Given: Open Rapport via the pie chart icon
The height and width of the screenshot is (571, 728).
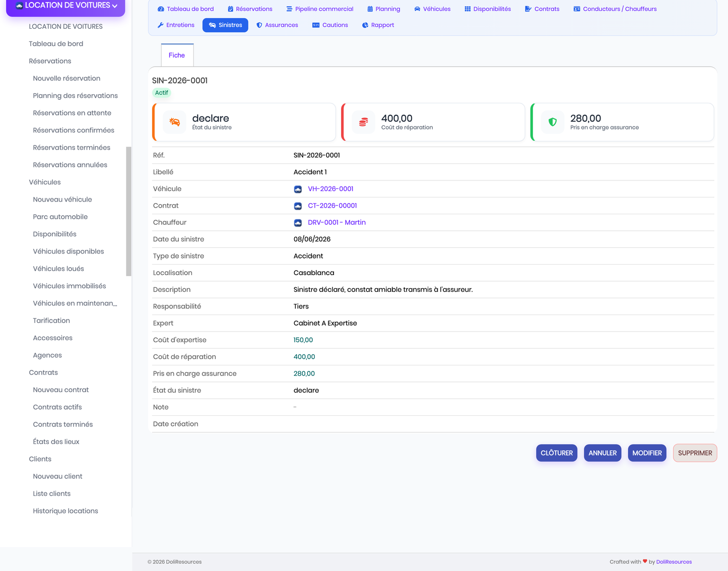Looking at the screenshot, I should click(x=365, y=25).
